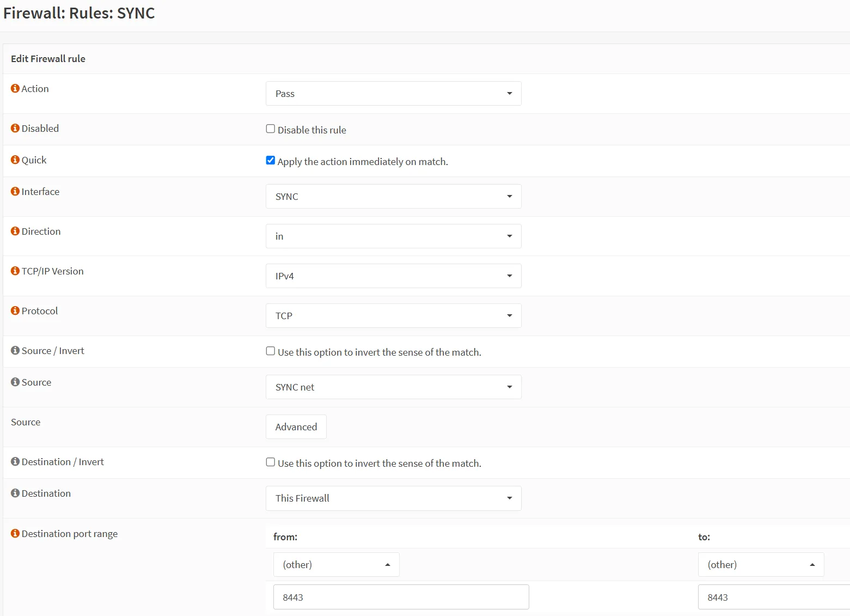Show help for the Direction field

(15, 231)
